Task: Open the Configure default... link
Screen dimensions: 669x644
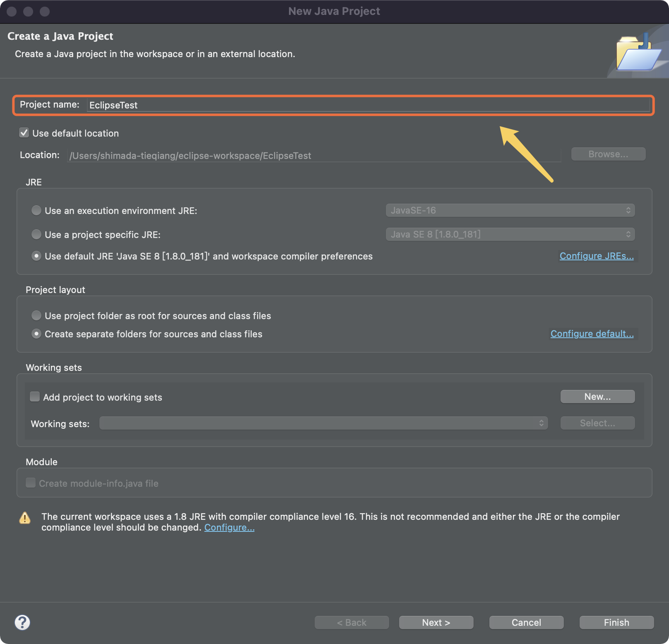Action: tap(592, 334)
